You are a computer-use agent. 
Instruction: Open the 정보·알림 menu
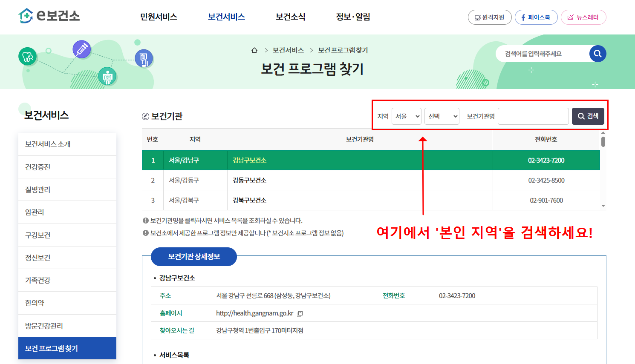click(352, 17)
